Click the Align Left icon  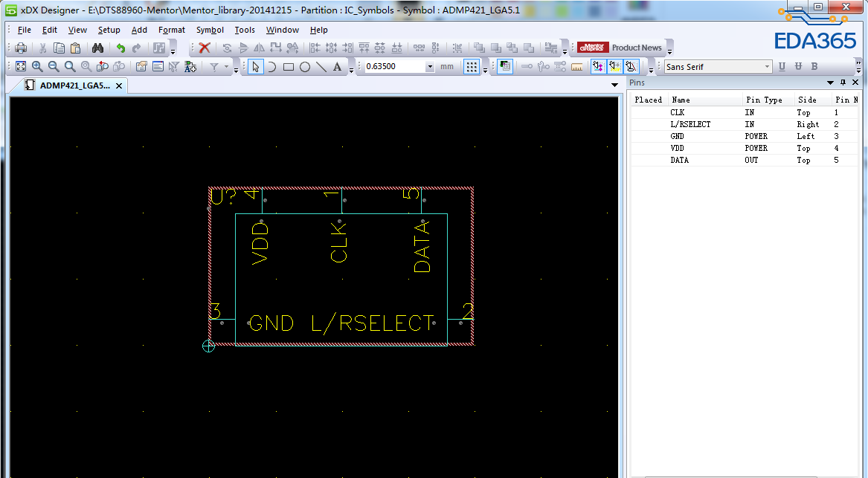click(315, 48)
